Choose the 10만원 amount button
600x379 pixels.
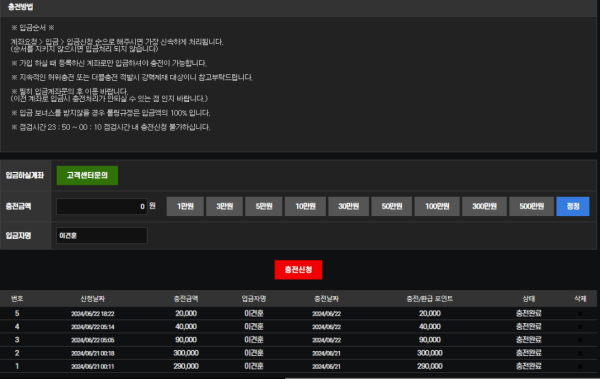click(x=305, y=206)
